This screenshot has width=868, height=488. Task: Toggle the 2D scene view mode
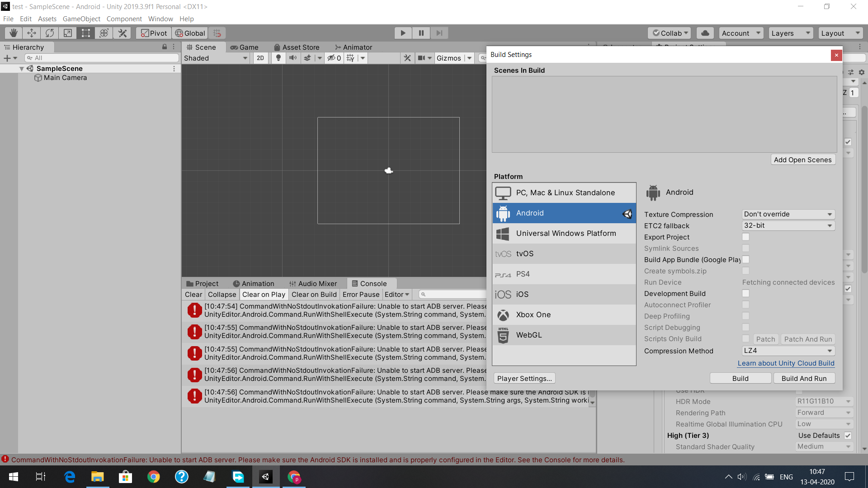point(260,58)
